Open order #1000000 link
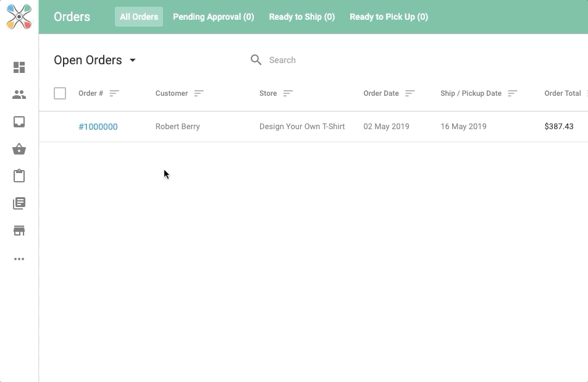 click(98, 127)
